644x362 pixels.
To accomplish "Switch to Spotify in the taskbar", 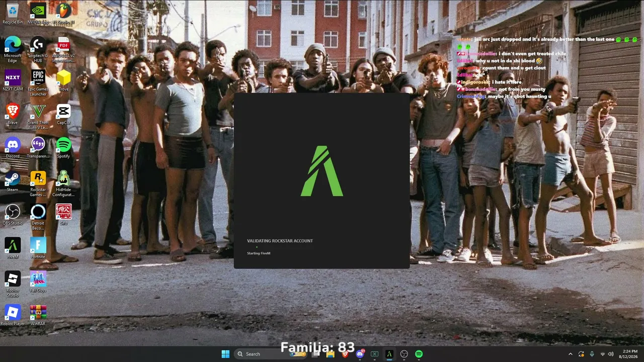I will tap(419, 354).
